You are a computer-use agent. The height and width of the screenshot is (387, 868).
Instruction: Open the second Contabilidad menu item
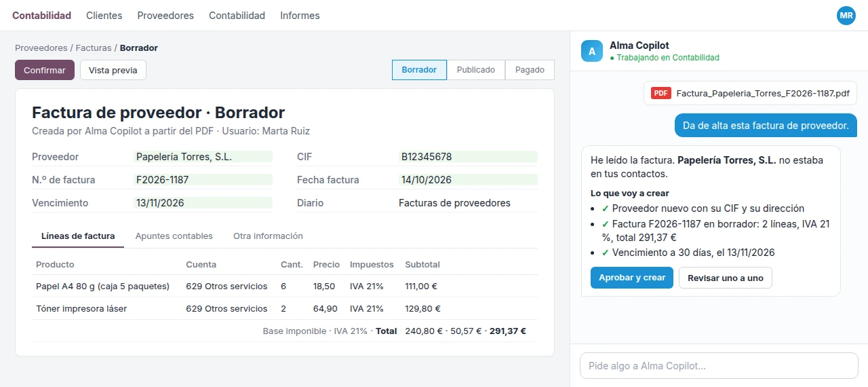[x=237, y=16]
